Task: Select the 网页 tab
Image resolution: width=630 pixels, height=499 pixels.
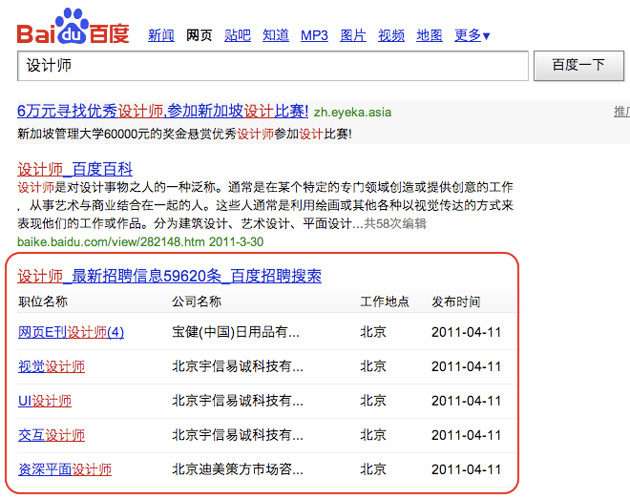Action: click(x=199, y=35)
